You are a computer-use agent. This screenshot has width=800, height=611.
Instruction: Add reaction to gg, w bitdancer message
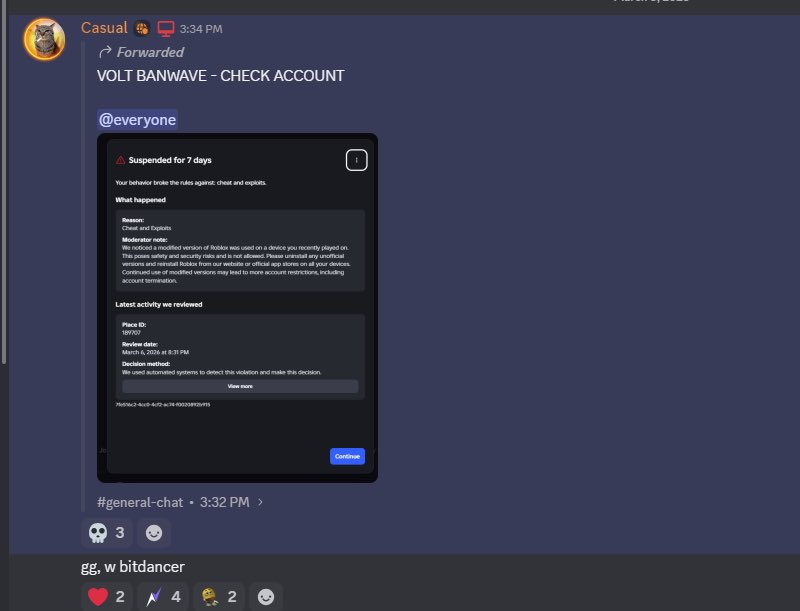266,597
